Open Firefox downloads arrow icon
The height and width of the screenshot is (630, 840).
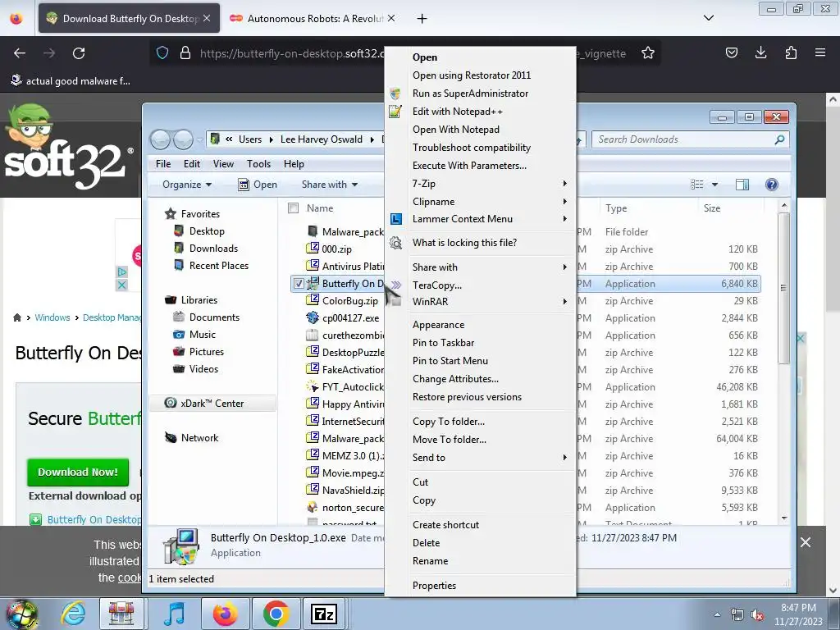click(x=760, y=52)
